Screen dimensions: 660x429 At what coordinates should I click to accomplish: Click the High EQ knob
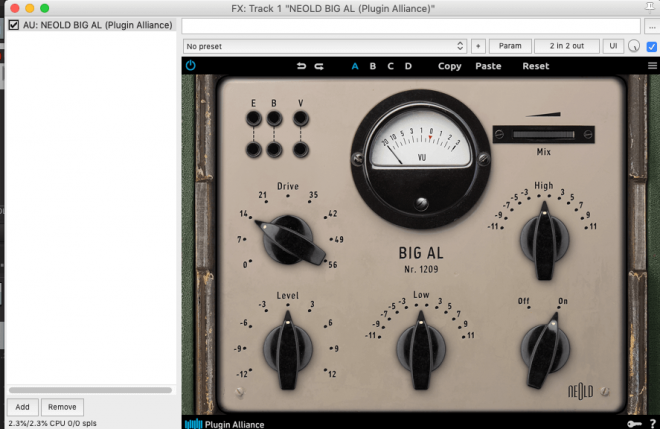tap(545, 241)
